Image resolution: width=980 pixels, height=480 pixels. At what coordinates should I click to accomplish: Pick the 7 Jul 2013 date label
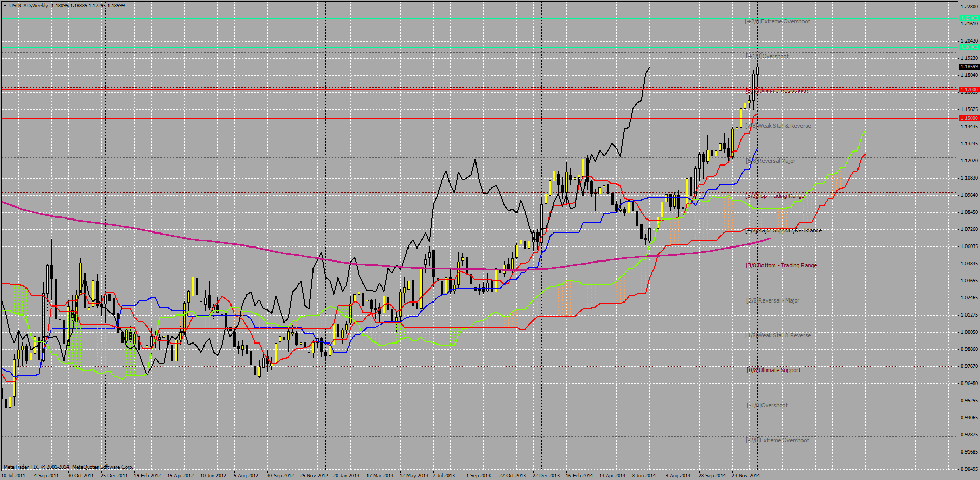pos(443,475)
